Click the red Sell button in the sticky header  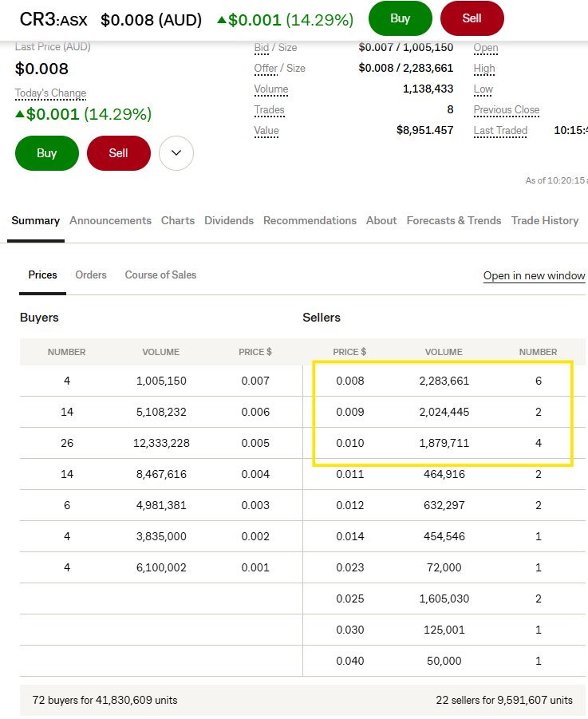pyautogui.click(x=472, y=18)
